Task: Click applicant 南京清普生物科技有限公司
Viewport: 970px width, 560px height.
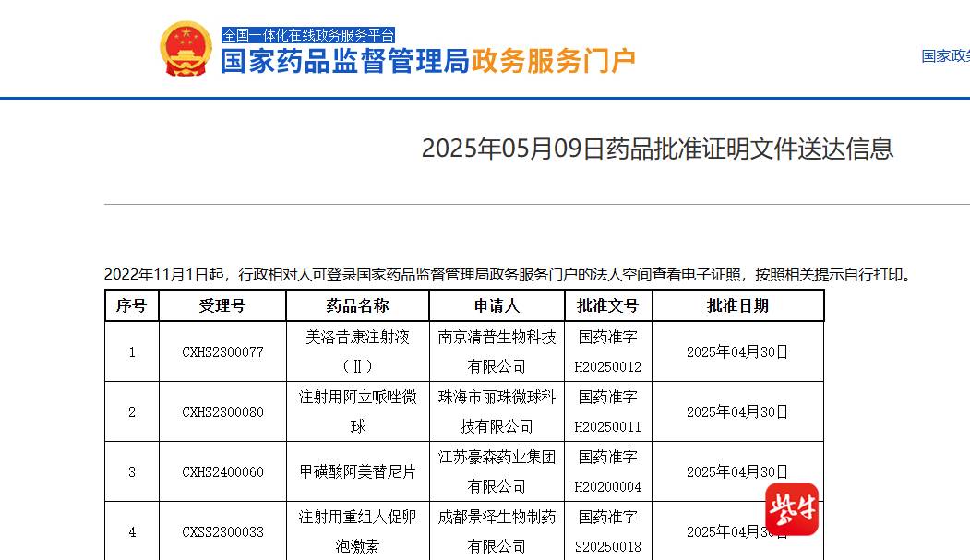Action: 497,351
